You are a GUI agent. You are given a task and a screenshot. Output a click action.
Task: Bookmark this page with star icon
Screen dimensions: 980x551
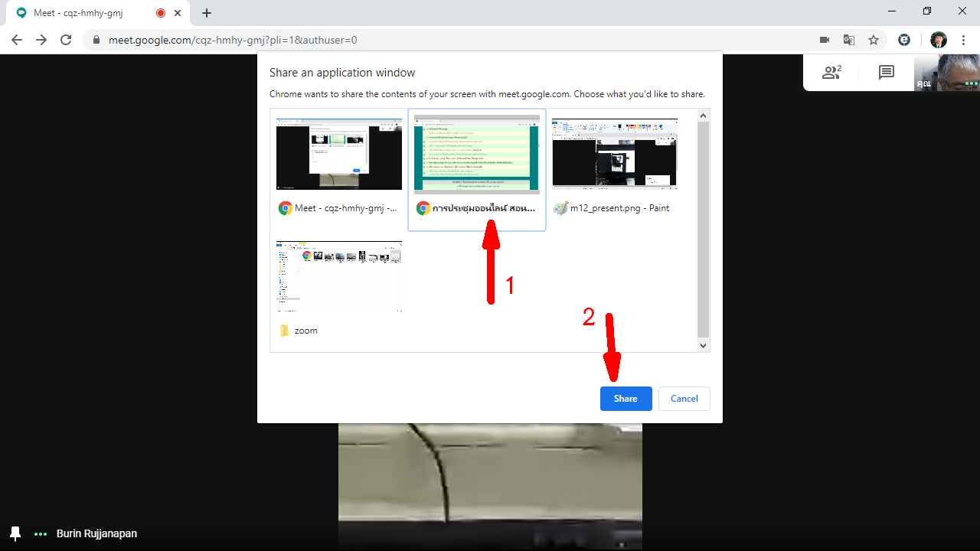(874, 40)
